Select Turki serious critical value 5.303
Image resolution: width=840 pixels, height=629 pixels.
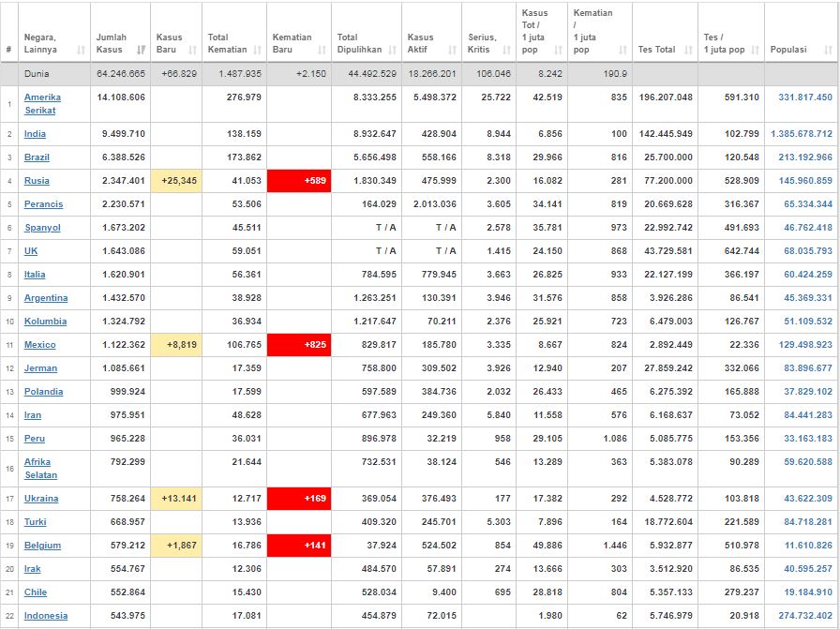click(x=498, y=522)
